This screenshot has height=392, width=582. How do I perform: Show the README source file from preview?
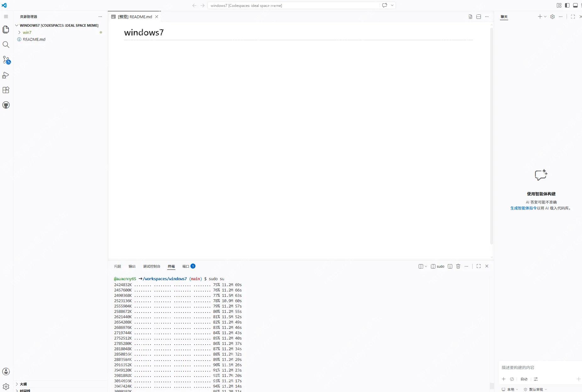point(470,17)
